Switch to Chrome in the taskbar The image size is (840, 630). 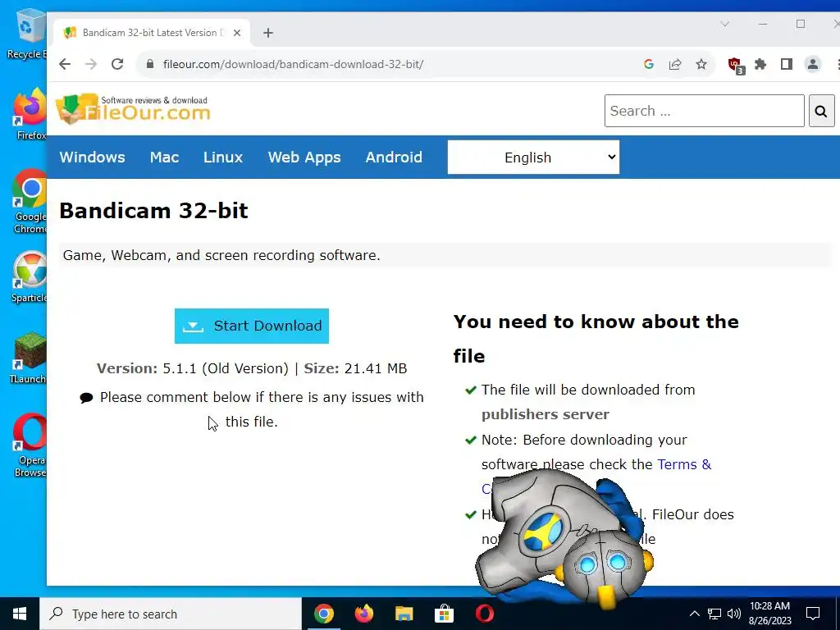324,614
